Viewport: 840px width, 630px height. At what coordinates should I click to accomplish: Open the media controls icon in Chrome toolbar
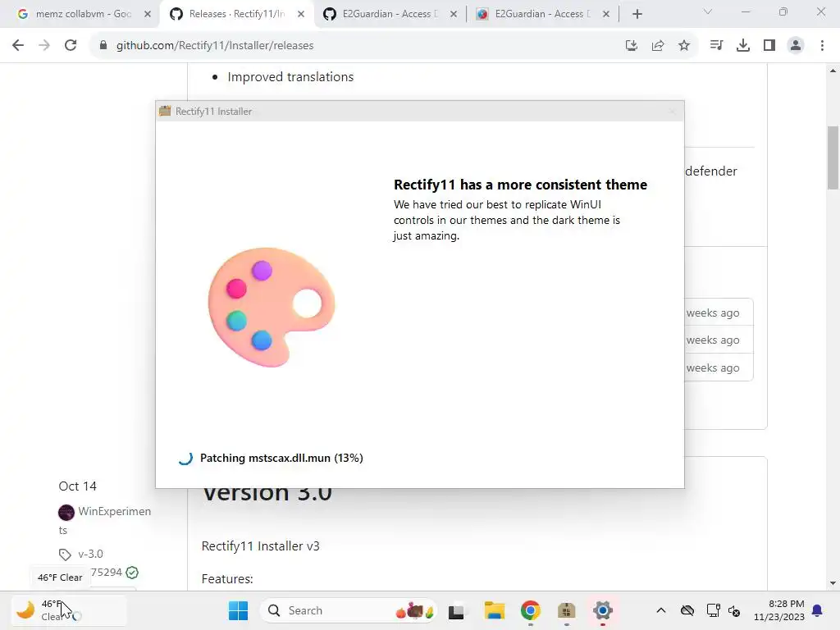click(x=716, y=46)
